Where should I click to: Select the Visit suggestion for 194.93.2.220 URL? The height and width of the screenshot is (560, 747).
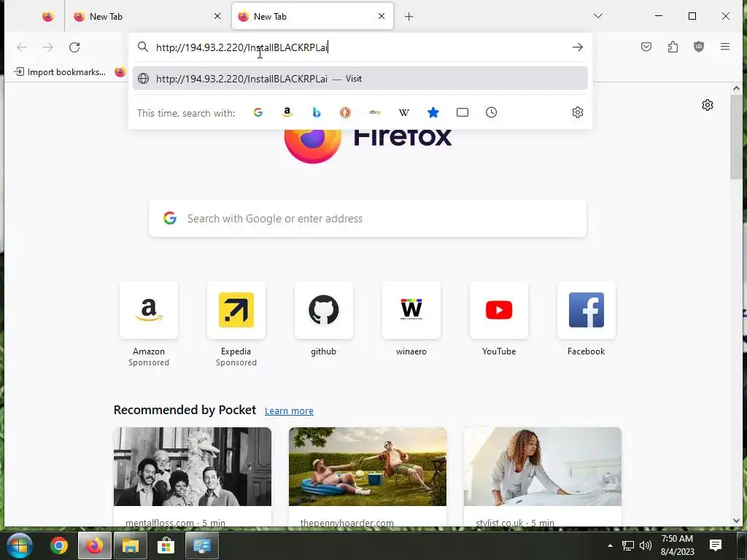(x=360, y=79)
